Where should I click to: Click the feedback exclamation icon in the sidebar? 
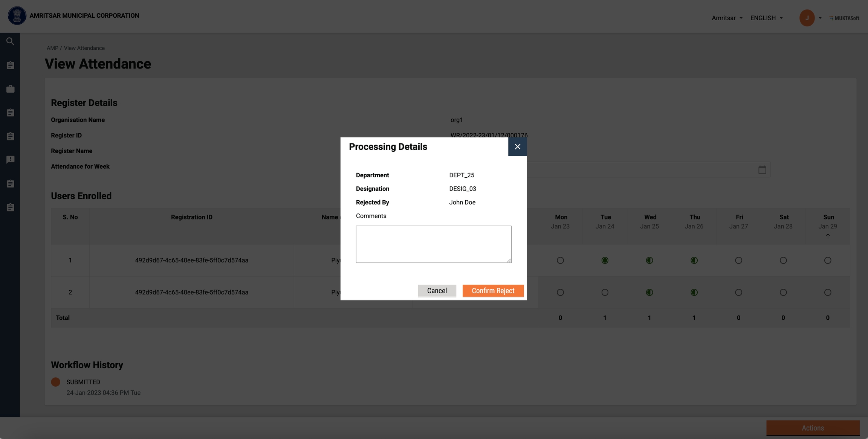click(x=10, y=160)
